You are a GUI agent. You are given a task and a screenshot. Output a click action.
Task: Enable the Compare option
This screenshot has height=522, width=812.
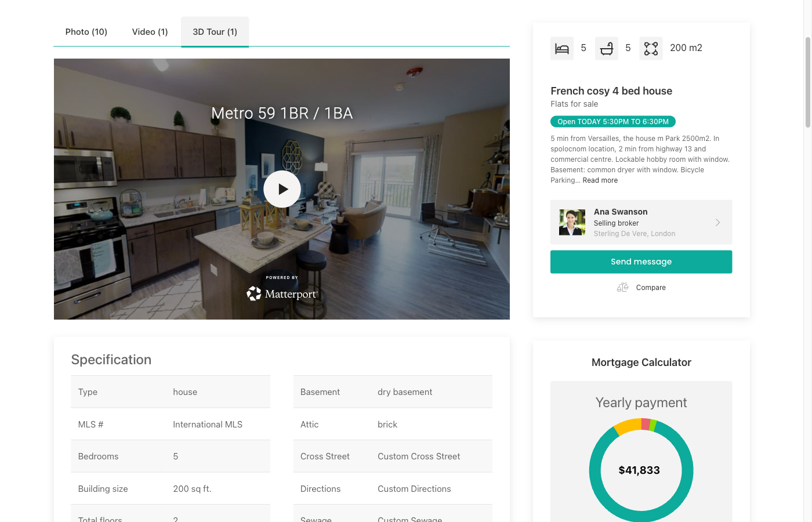tap(641, 287)
